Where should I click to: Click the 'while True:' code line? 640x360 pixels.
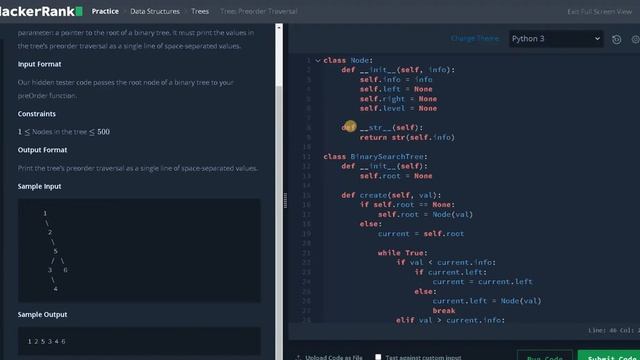[402, 253]
